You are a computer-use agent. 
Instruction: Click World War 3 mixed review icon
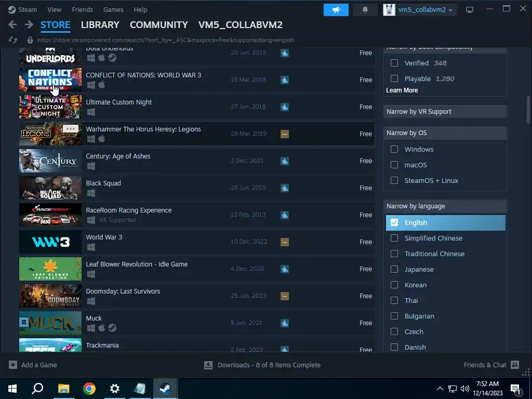point(285,242)
